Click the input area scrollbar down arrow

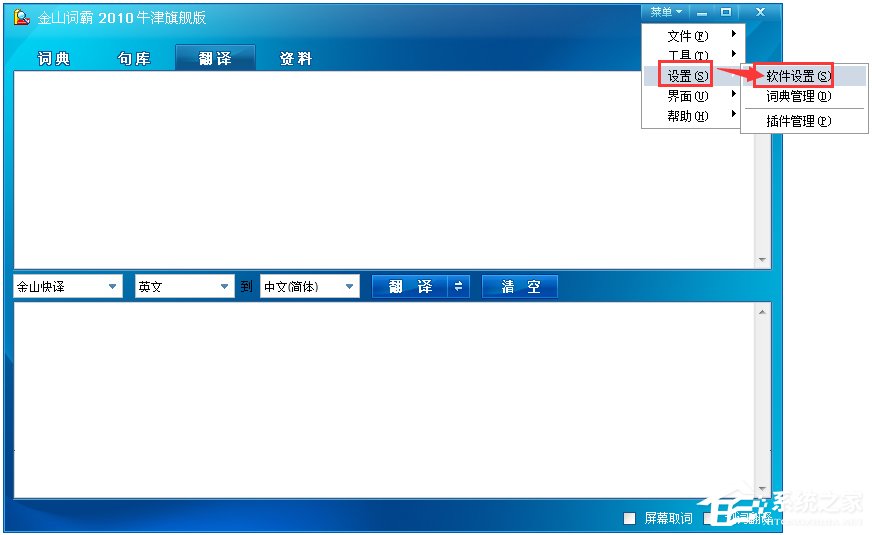[762, 260]
